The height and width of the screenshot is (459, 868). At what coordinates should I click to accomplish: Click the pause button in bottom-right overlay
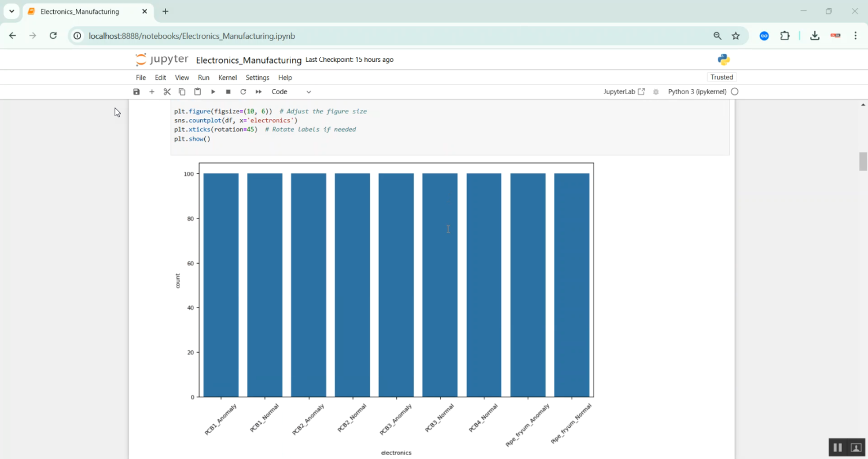point(837,447)
